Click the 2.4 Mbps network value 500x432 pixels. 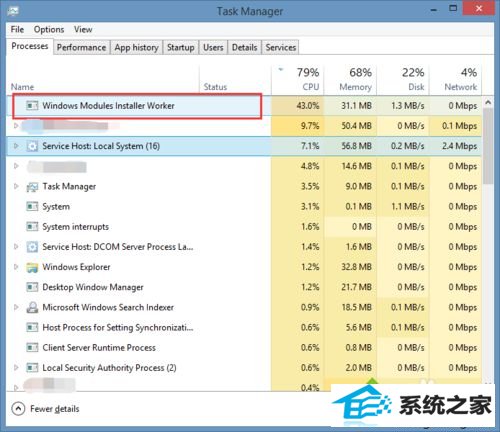[x=460, y=146]
